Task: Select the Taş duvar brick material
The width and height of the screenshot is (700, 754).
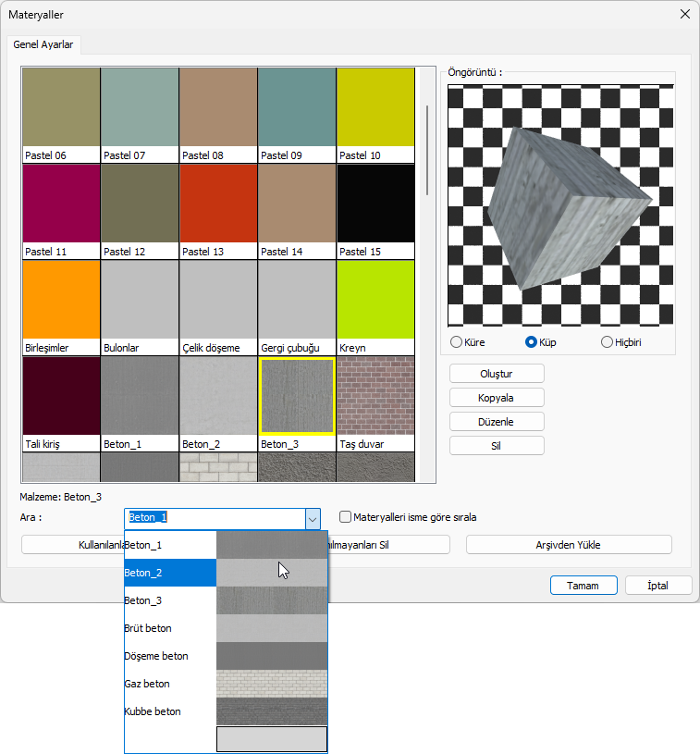Action: coord(375,396)
